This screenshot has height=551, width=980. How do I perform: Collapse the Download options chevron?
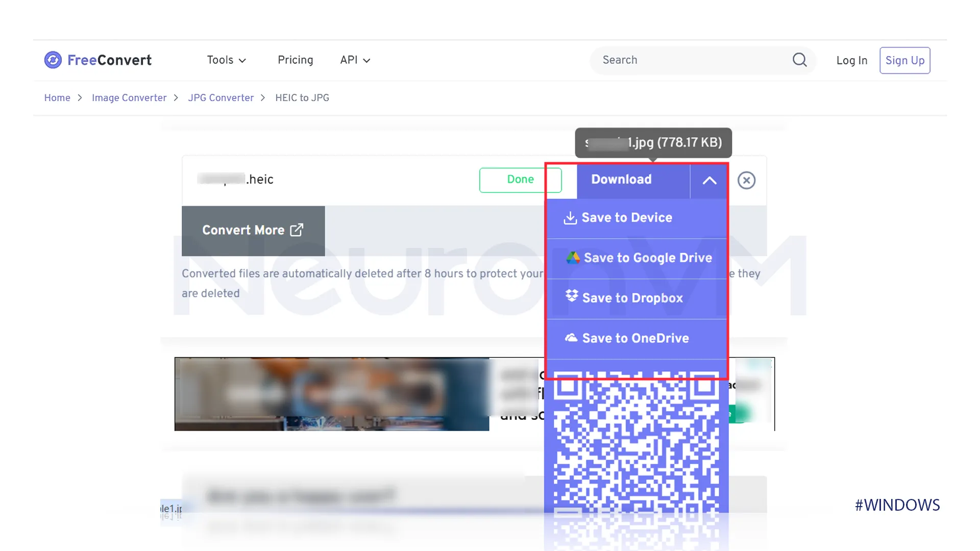pyautogui.click(x=709, y=180)
